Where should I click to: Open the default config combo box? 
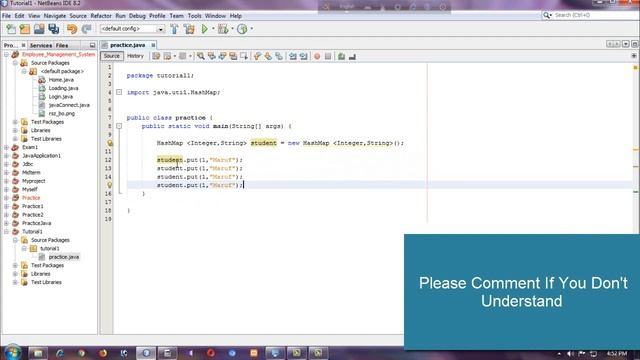tap(132, 29)
